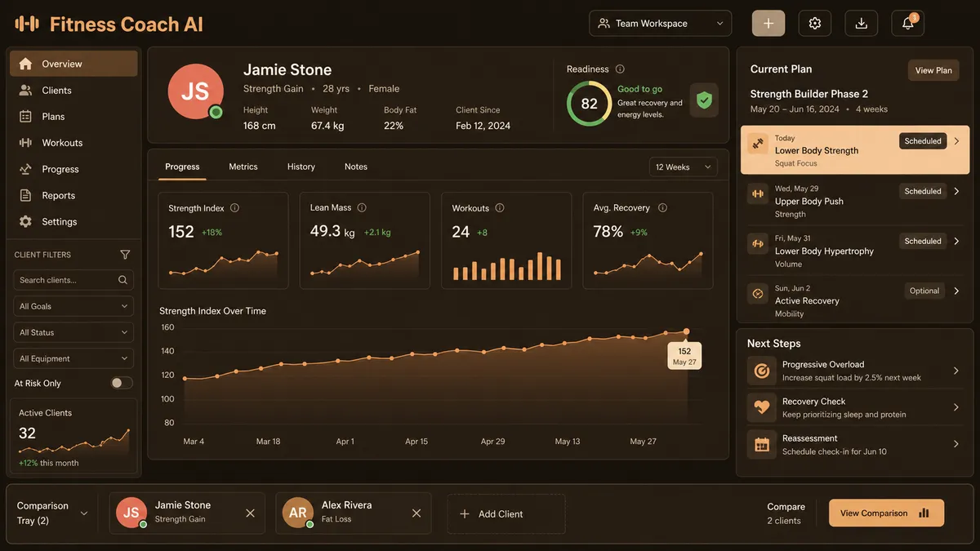
Task: Click the View Comparison button
Action: 886,513
